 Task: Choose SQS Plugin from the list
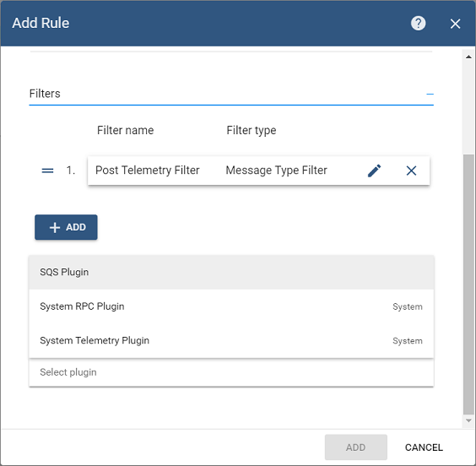(231, 272)
